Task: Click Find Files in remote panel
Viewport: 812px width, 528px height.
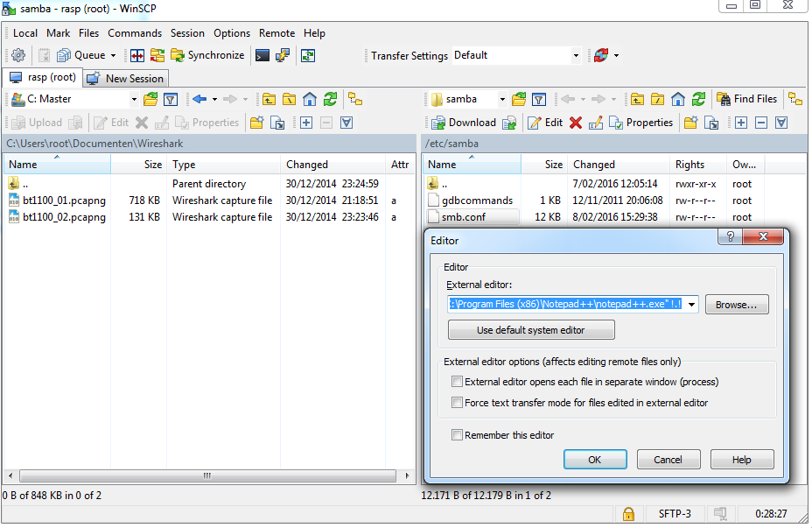Action: coord(746,99)
